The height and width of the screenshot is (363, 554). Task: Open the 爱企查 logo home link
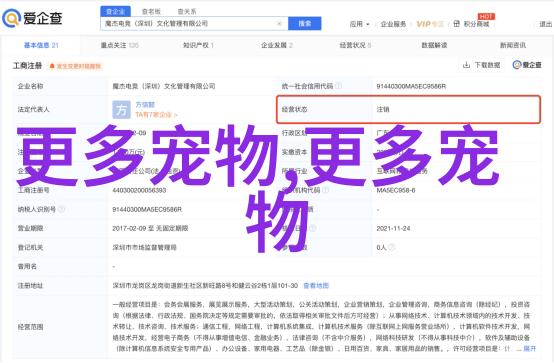32,18
